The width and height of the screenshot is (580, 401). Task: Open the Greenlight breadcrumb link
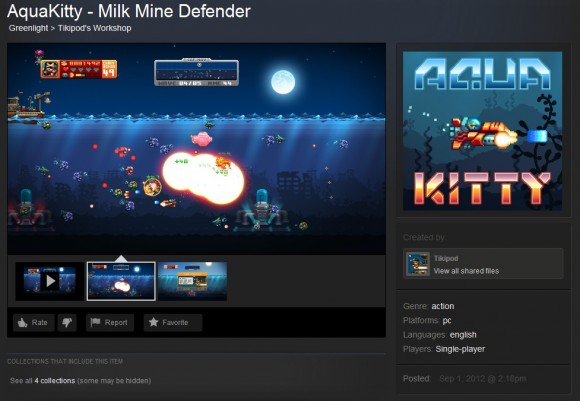click(x=28, y=28)
